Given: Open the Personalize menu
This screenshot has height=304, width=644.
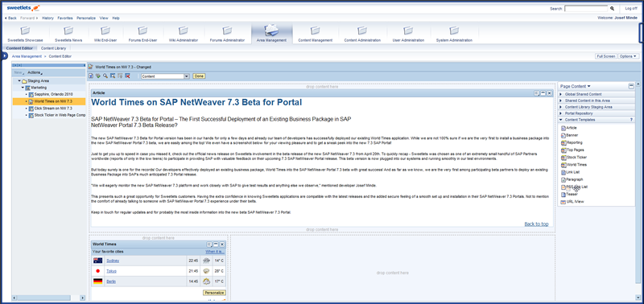Looking at the screenshot, I should point(86,18).
